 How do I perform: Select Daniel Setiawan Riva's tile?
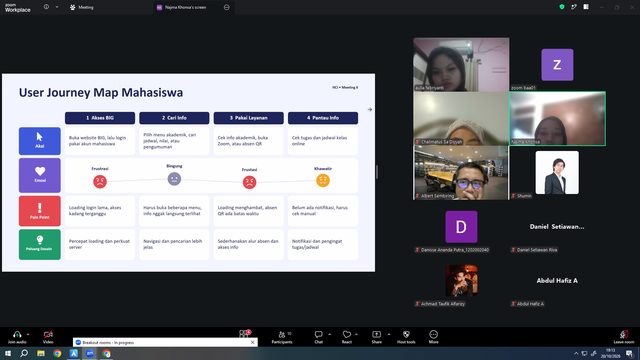(557, 227)
